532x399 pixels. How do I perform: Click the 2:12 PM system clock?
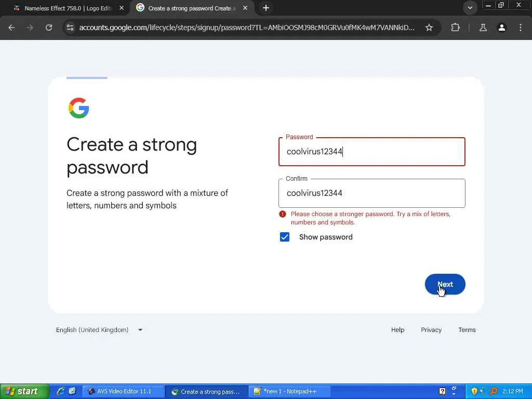click(513, 392)
